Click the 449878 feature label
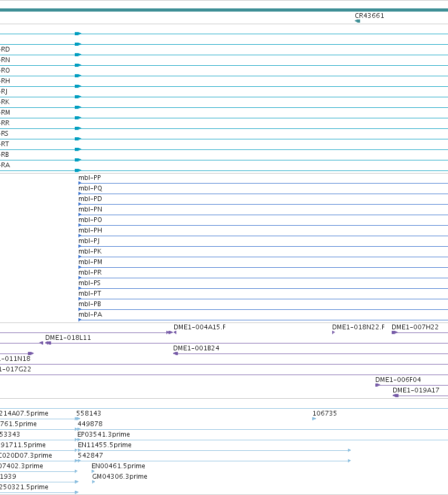 click(90, 423)
